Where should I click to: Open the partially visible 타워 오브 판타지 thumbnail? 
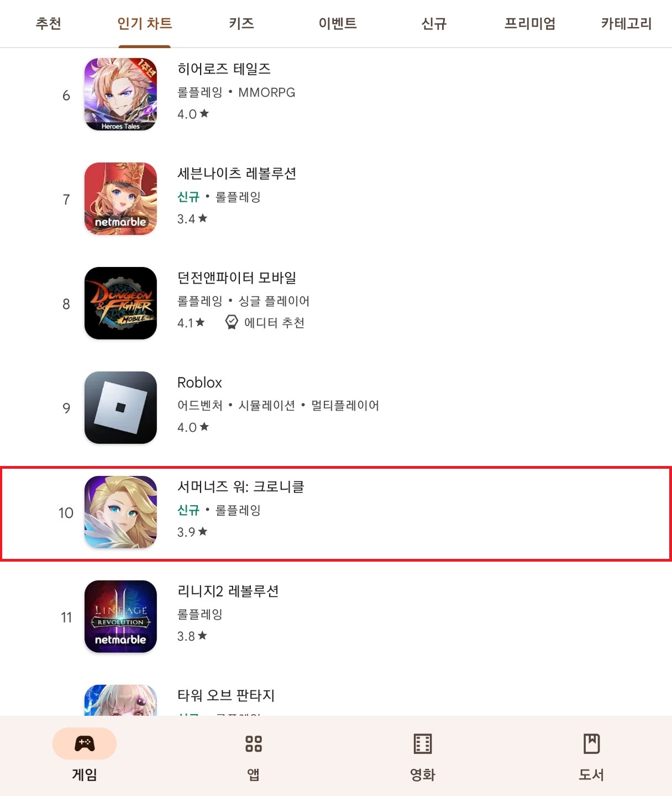120,700
